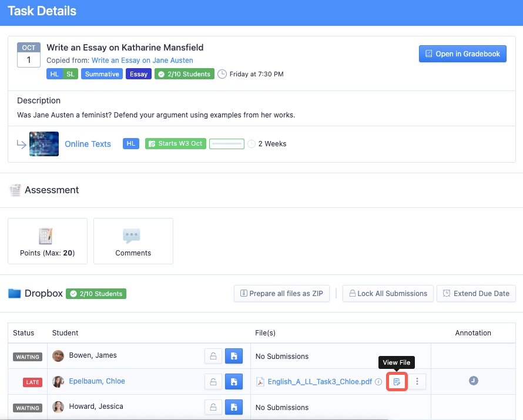Image resolution: width=523 pixels, height=420 pixels.
Task: Upload a file for Chloe Epelbaum
Action: click(234, 382)
